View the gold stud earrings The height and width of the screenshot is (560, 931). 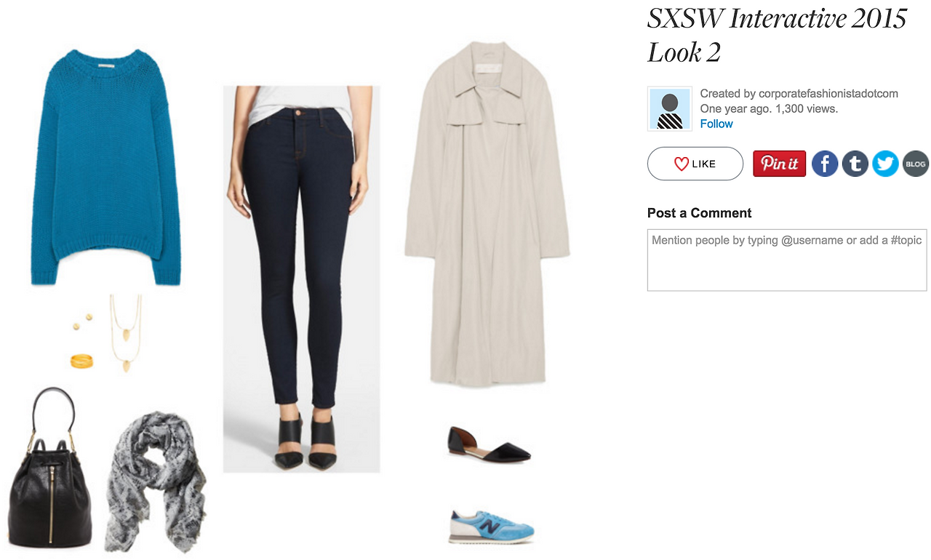click(83, 321)
